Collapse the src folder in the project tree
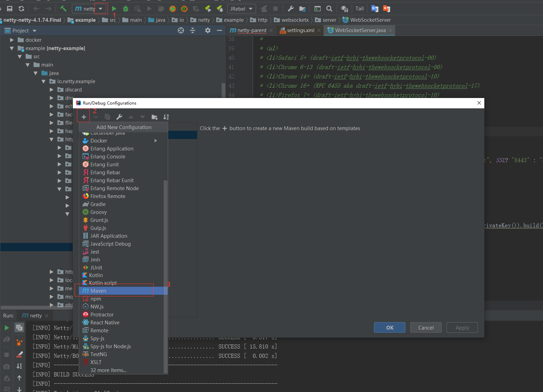Viewport: 543px width, 392px height. coord(20,57)
